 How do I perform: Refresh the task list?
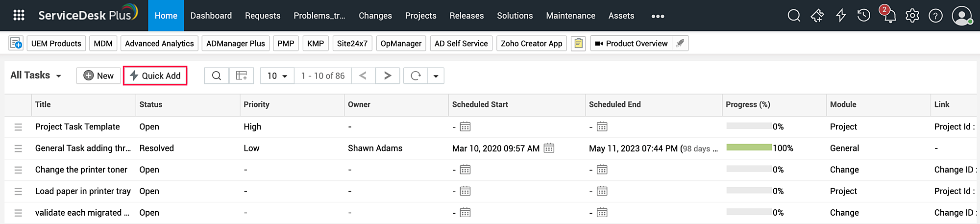(x=416, y=75)
